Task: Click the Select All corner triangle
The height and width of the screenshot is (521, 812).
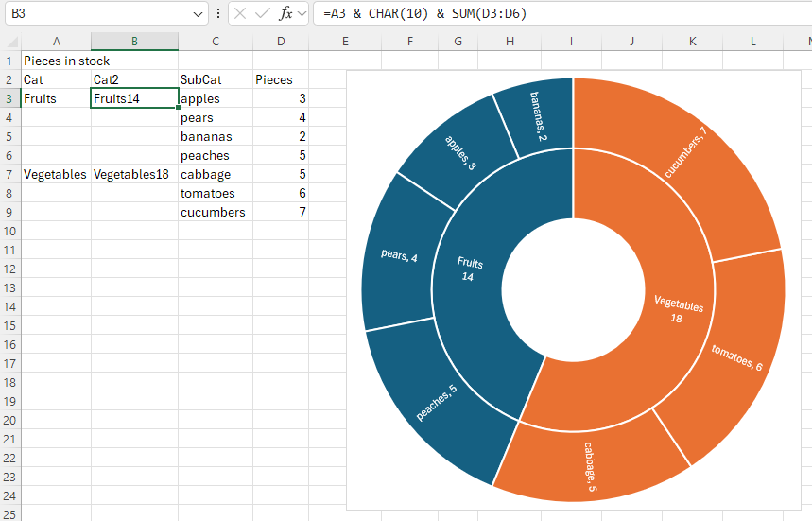Action: pos(12,42)
